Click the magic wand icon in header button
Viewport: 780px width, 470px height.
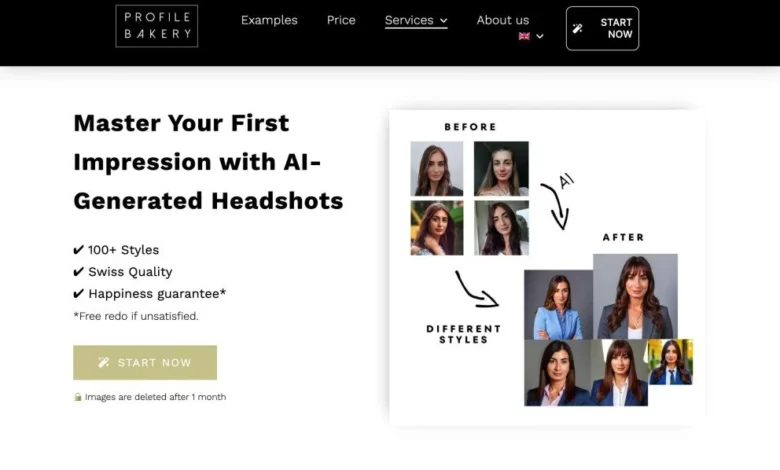(578, 29)
